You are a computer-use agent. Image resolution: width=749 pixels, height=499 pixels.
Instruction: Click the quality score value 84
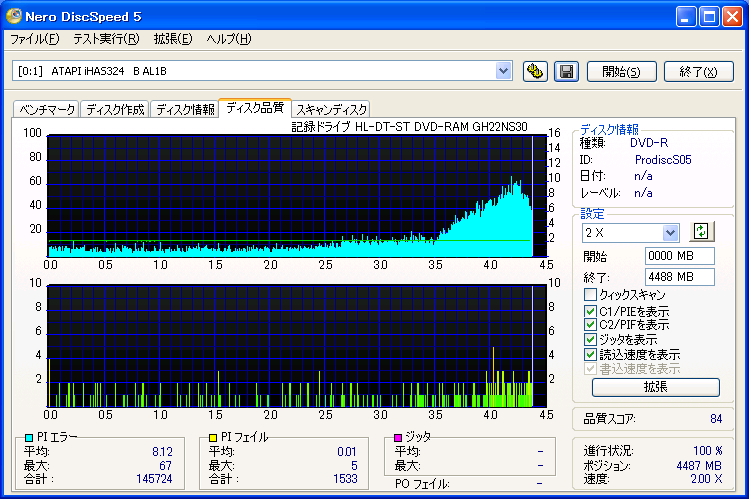(x=716, y=419)
